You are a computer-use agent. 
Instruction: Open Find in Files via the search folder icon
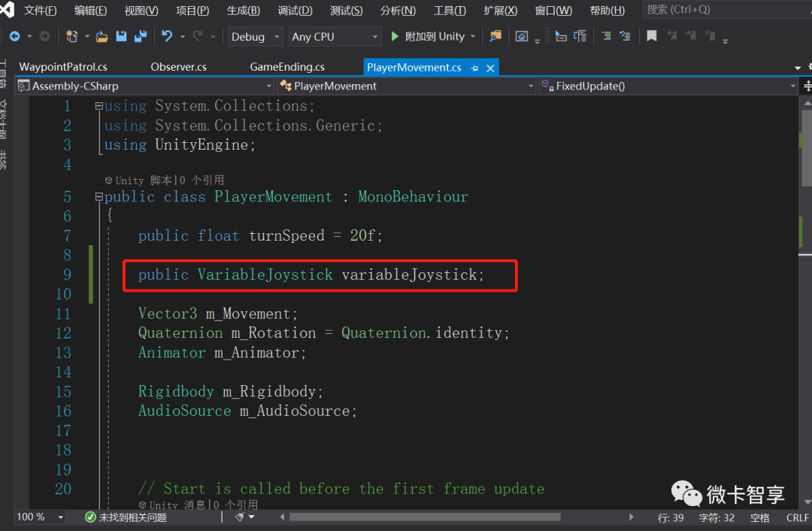tap(494, 36)
